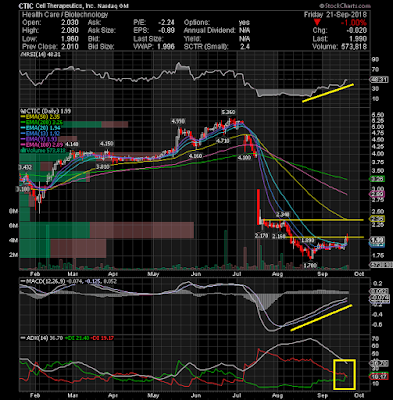
Task: Click the 3.800 price label
Action: [102, 166]
